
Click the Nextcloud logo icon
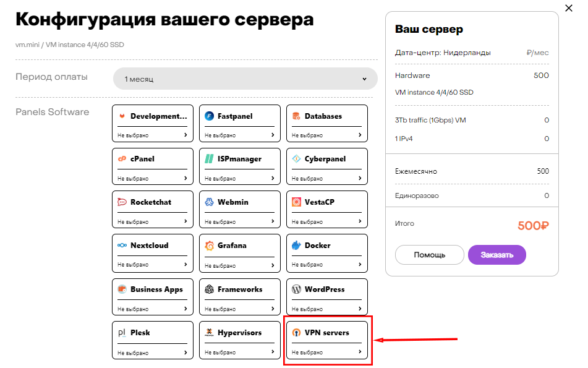(x=122, y=246)
